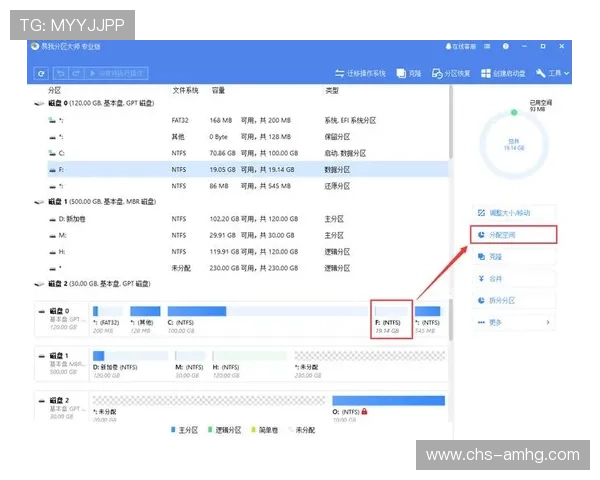Click 拆分分区 (split partition) in side panel

[514, 300]
